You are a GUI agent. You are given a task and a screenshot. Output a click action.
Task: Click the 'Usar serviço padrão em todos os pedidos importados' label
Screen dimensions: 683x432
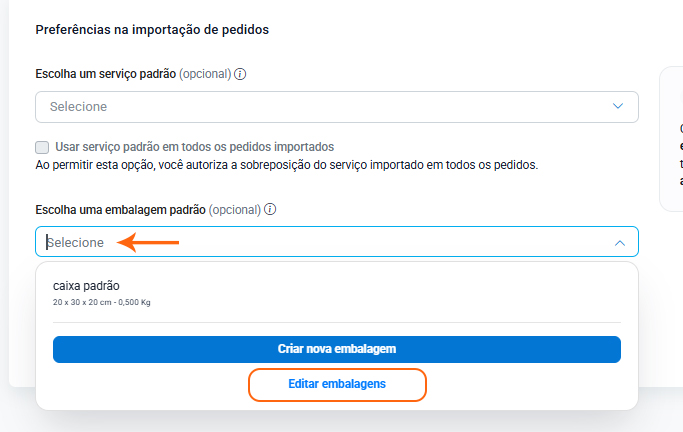193,147
